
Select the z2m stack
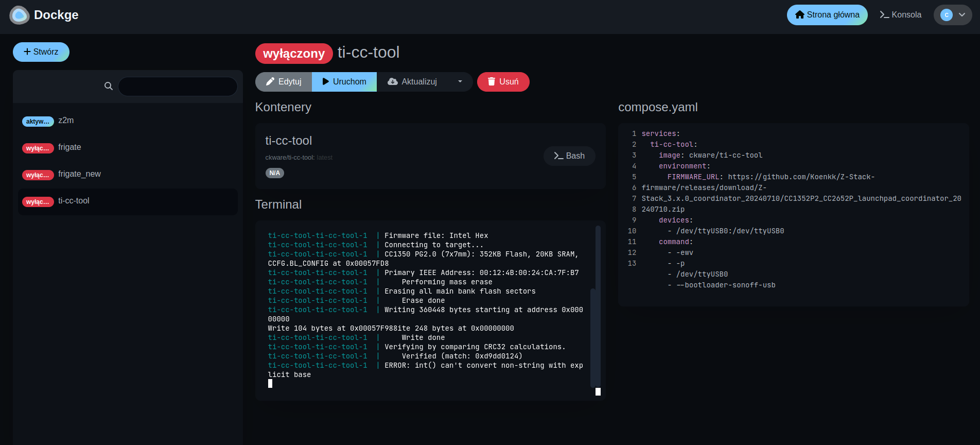pyautogui.click(x=128, y=121)
